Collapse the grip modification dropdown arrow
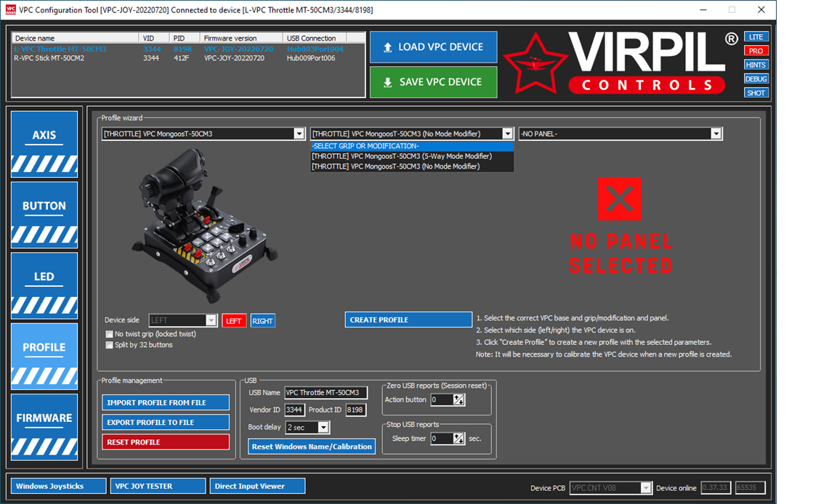The height and width of the screenshot is (504, 837). [507, 134]
